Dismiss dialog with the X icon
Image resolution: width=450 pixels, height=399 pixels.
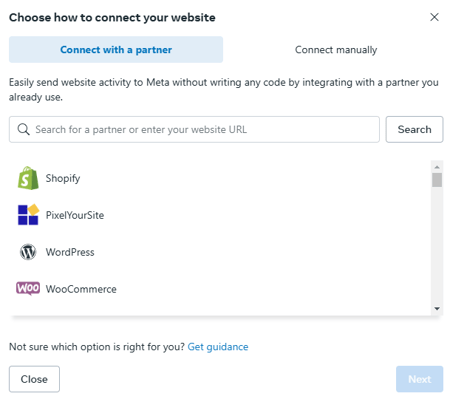[434, 17]
